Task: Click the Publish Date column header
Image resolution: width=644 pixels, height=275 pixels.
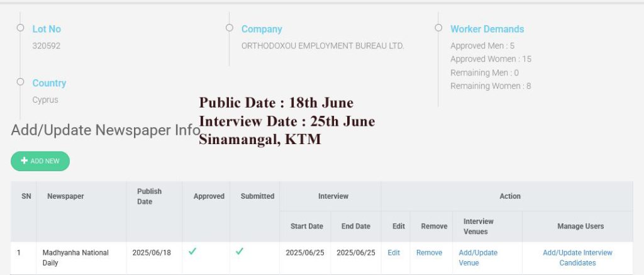Action: pos(149,196)
